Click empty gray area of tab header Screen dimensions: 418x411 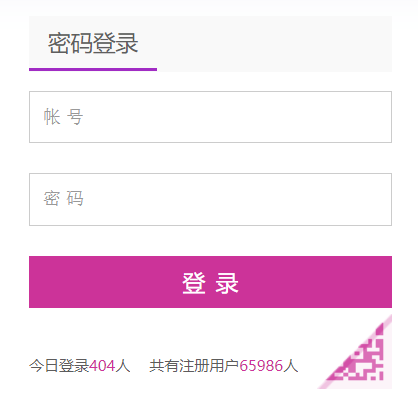click(x=273, y=43)
